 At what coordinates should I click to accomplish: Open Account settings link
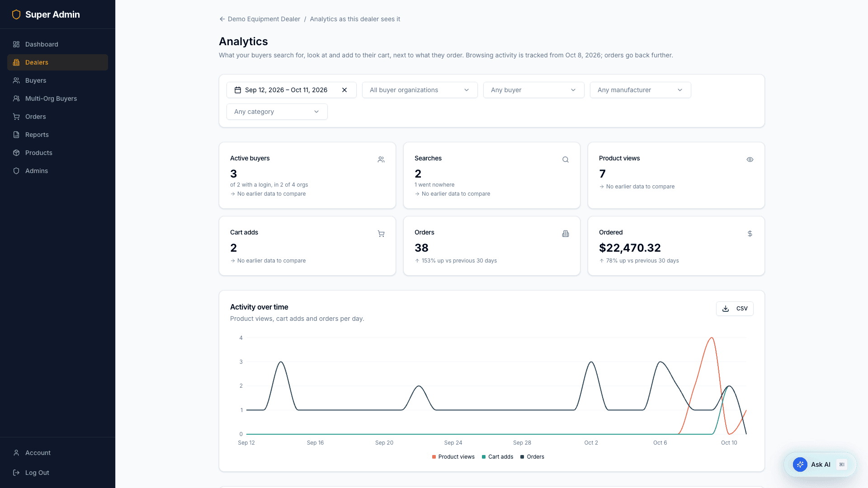(57, 453)
